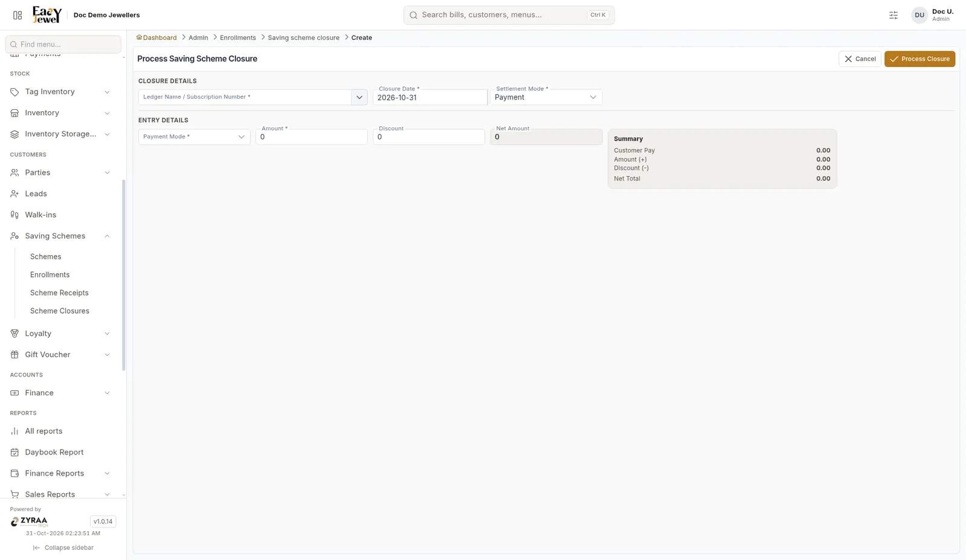Click the Finance cash icon
This screenshot has width=966, height=560.
(x=14, y=393)
